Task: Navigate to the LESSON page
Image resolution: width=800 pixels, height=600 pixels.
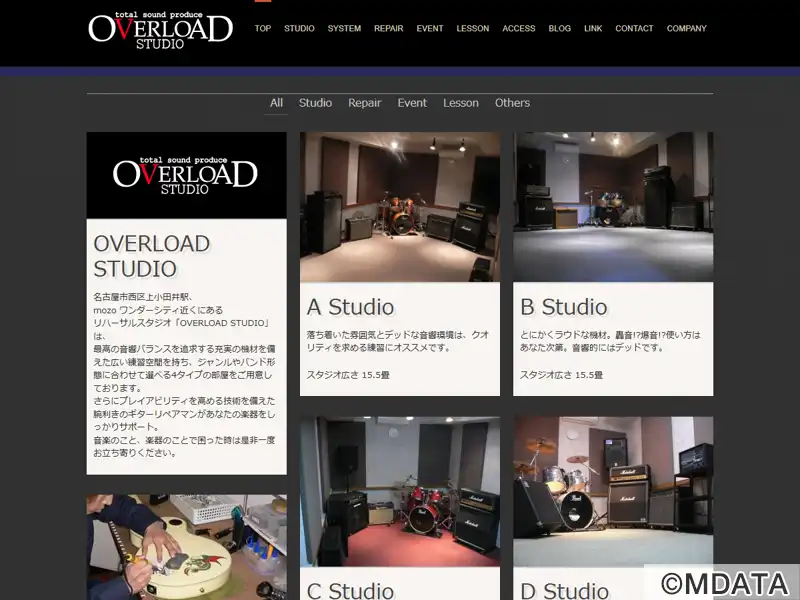Action: tap(472, 29)
